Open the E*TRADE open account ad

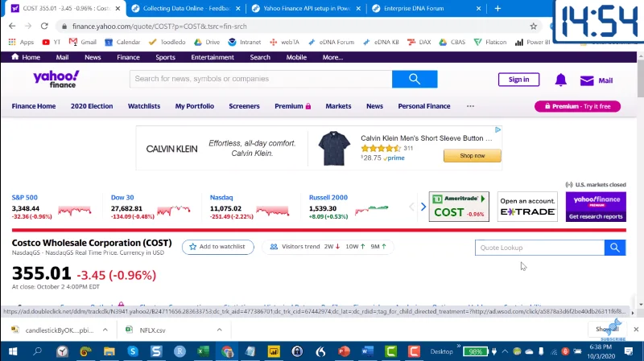[x=527, y=207]
